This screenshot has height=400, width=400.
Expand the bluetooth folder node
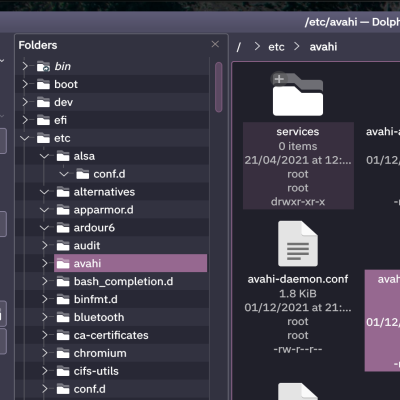[45, 317]
